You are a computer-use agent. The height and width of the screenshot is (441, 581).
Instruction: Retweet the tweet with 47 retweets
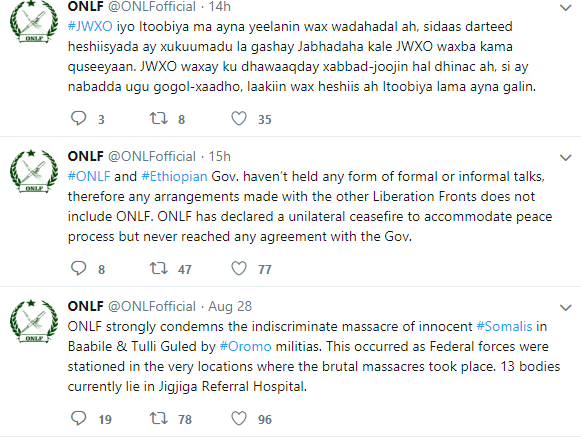(159, 268)
